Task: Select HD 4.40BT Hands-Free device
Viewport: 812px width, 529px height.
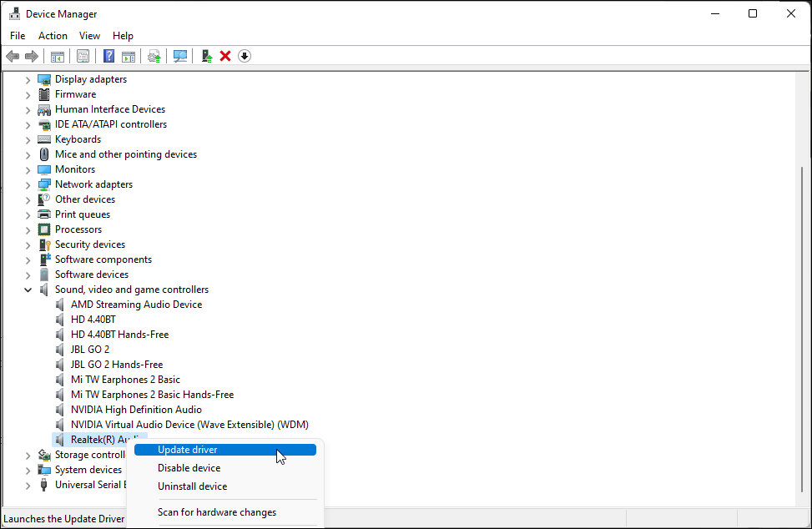Action: tap(119, 335)
